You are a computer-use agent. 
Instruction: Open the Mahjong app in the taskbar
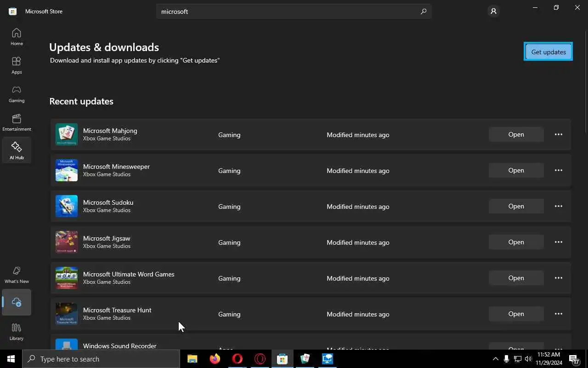point(305,359)
